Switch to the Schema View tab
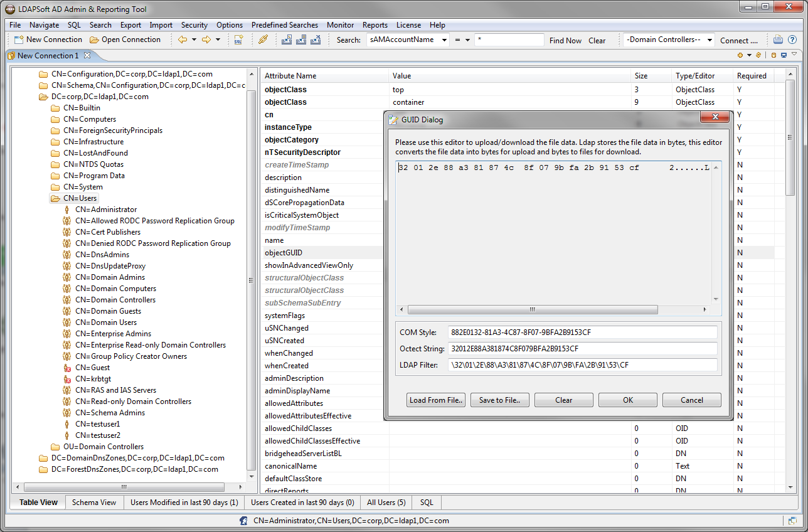 point(93,503)
